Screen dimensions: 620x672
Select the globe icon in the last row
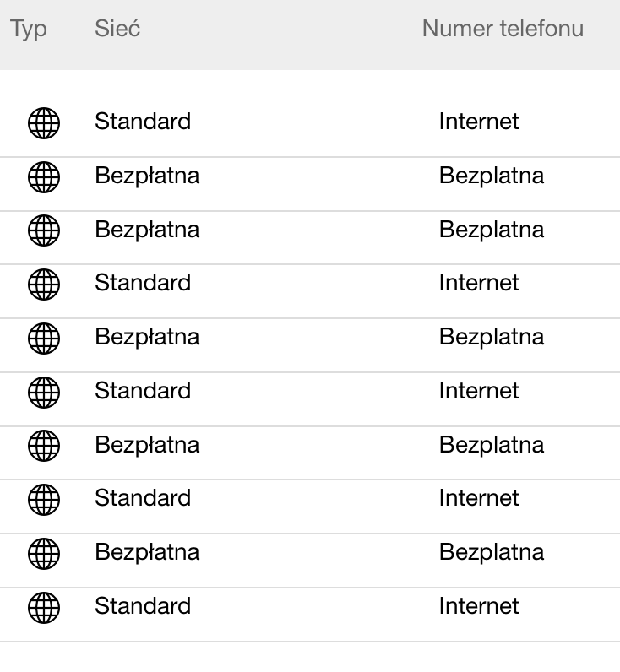tap(44, 608)
